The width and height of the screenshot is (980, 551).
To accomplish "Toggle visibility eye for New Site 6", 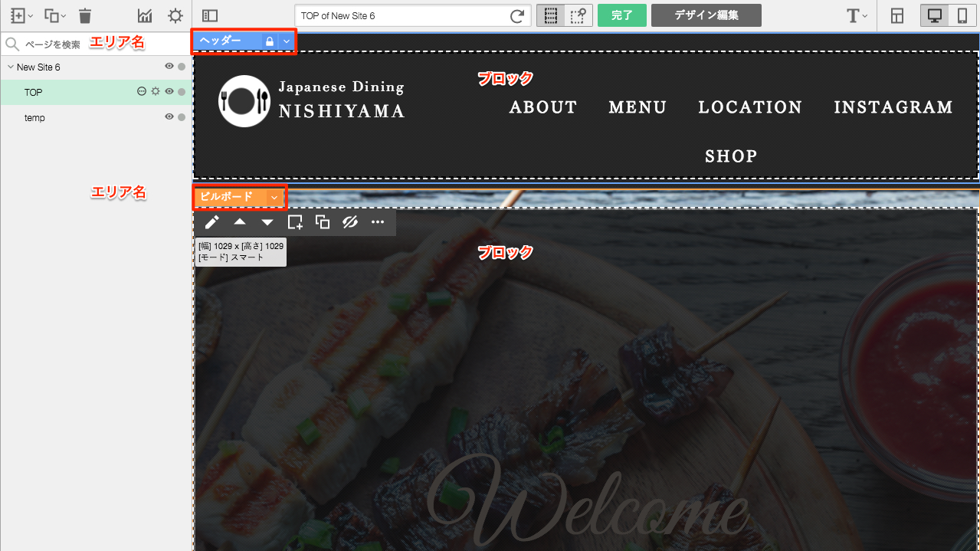I will [x=169, y=67].
